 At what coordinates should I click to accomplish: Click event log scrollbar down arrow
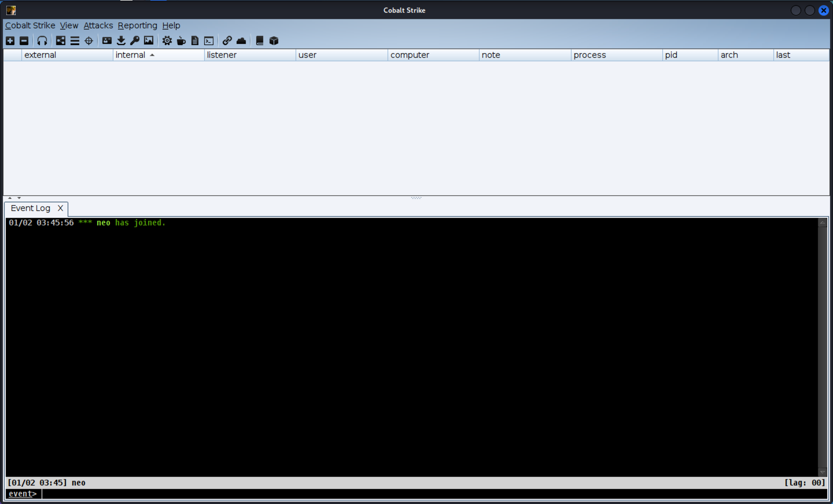click(823, 472)
